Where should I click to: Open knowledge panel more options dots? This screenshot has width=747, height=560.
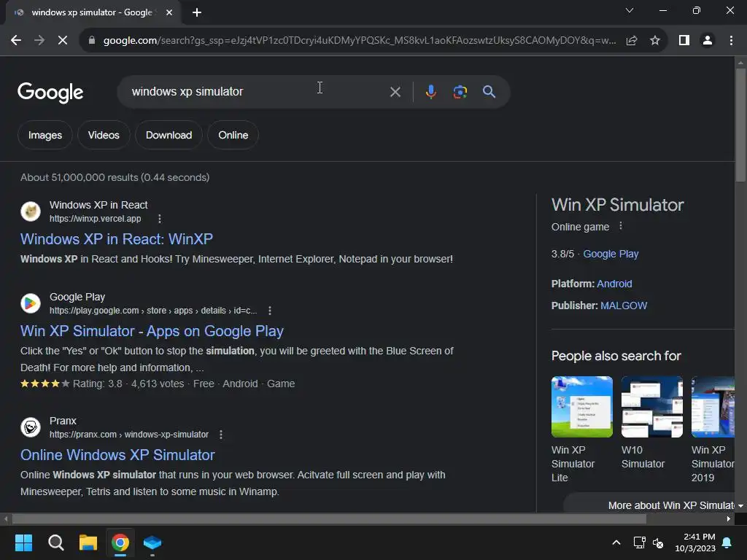(620, 226)
